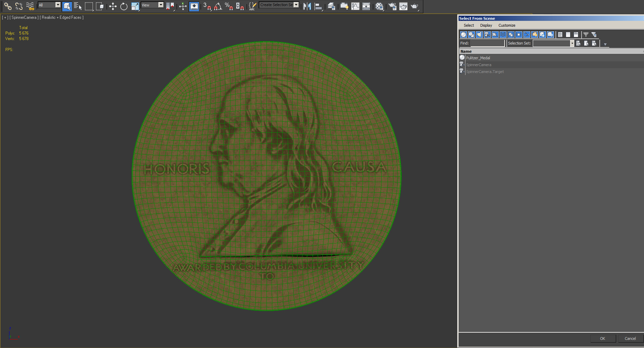The height and width of the screenshot is (348, 644).
Task: Open the reference coordinate 'View' dropdown
Action: (x=152, y=5)
